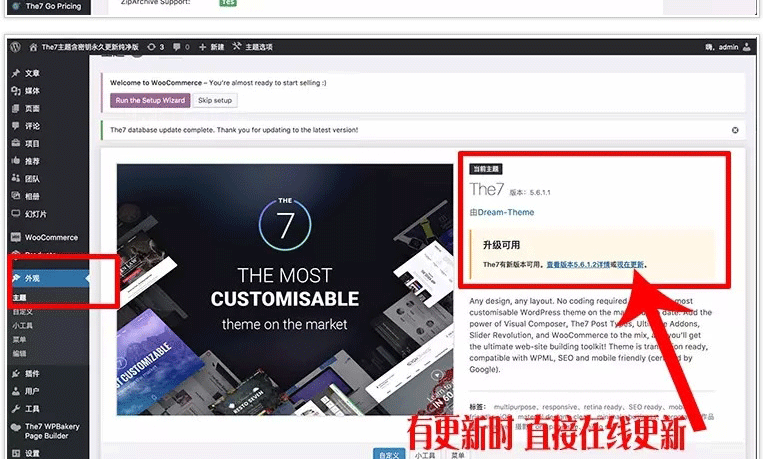Image resolution: width=763 pixels, height=459 pixels.
Task: Open Dream-Theme author link
Action: 506,212
